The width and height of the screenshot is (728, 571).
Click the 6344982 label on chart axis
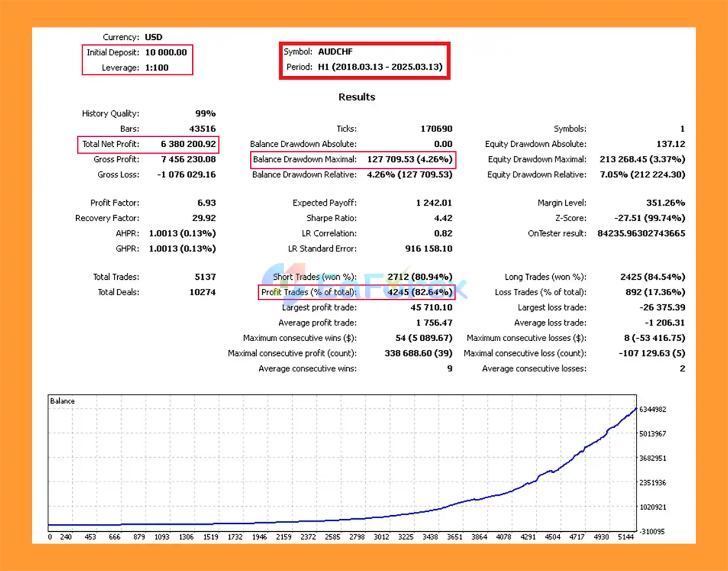(x=652, y=409)
